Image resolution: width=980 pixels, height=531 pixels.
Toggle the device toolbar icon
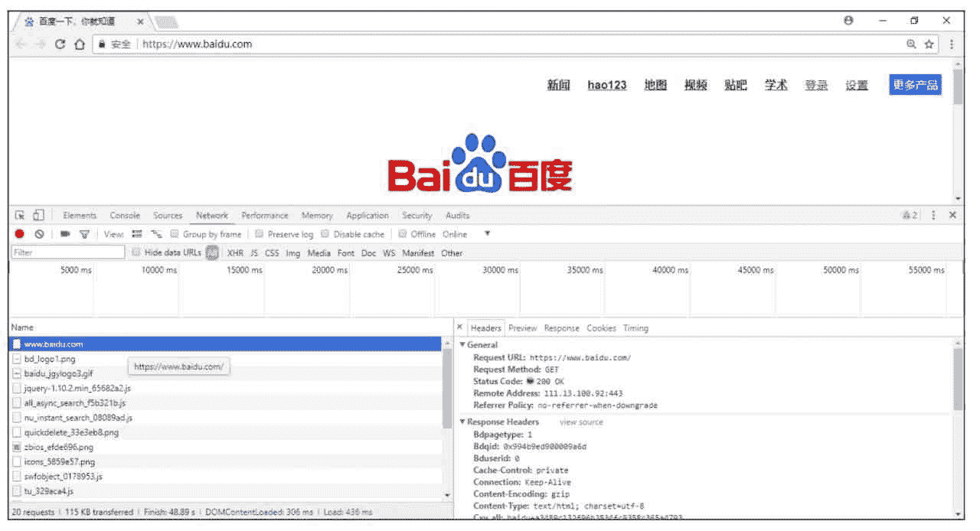coord(38,216)
